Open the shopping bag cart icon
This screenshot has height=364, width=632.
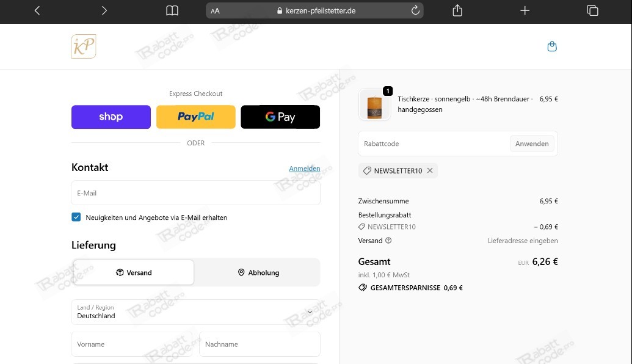click(x=552, y=46)
